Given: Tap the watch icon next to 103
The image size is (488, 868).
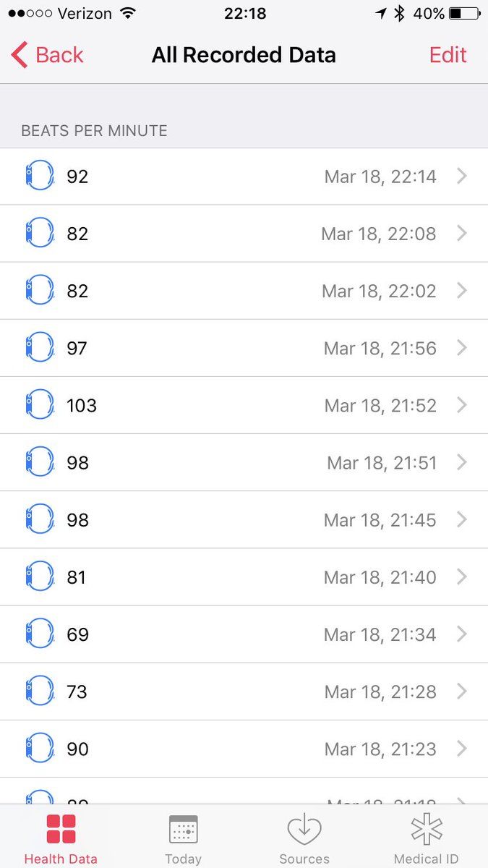Looking at the screenshot, I should point(40,405).
